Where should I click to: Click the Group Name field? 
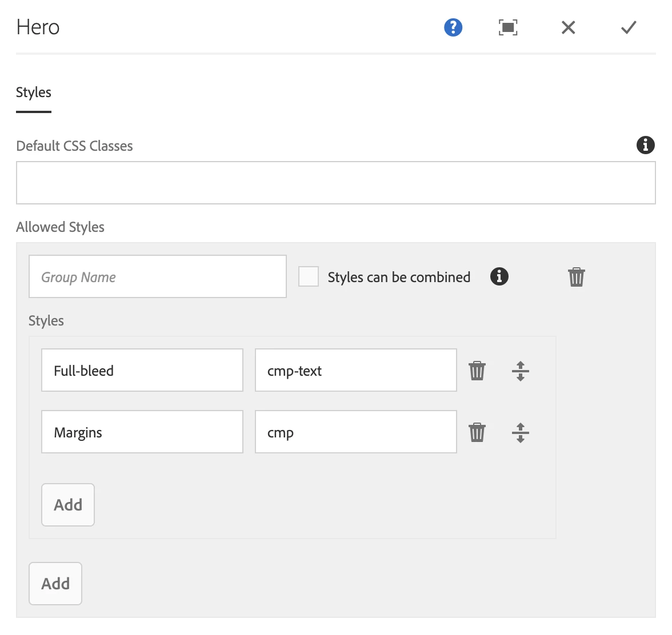point(157,277)
